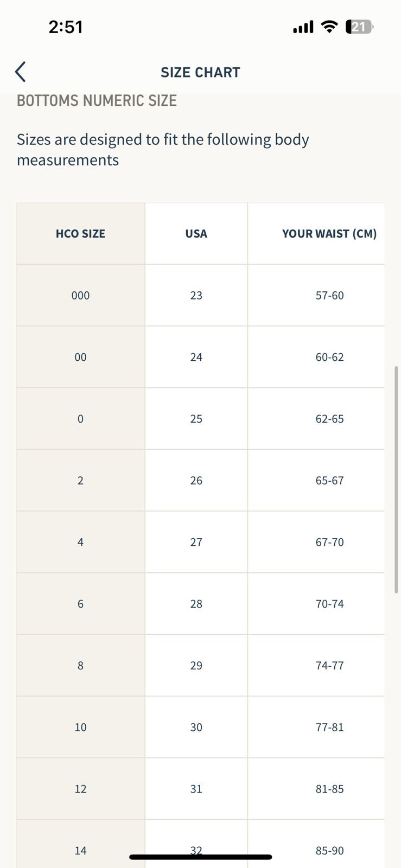This screenshot has height=868, width=401.
Task: Tap waist range 62-65 cell
Action: pos(329,419)
